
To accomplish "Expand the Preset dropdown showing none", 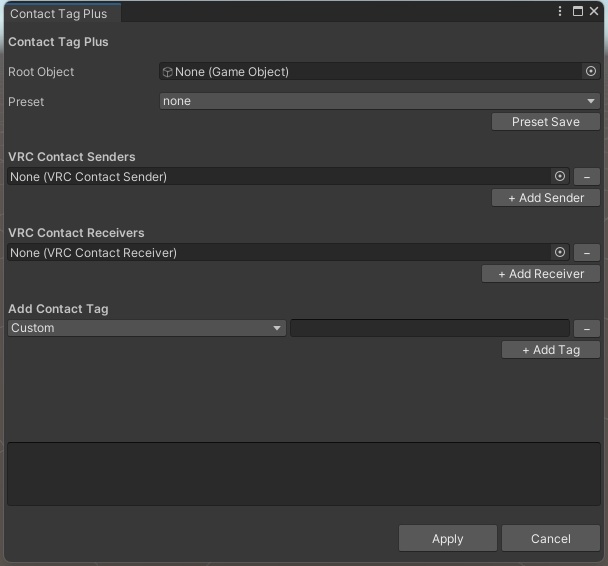I will pyautogui.click(x=380, y=101).
